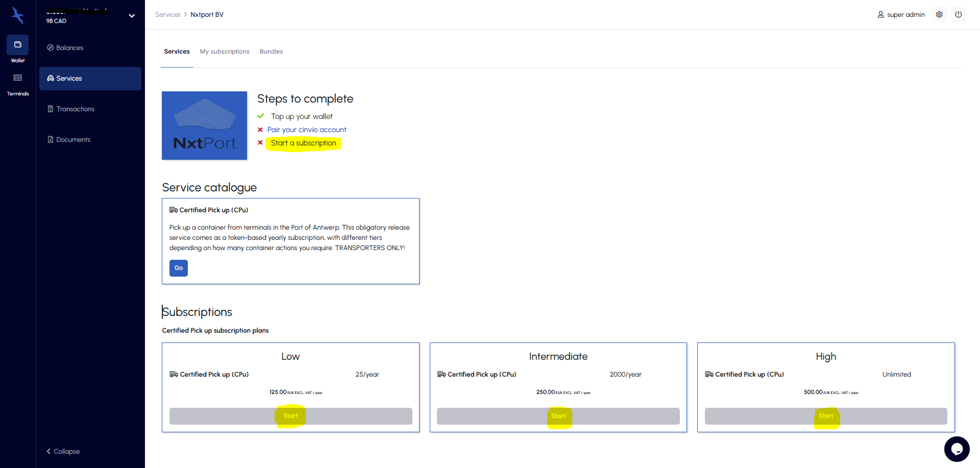Click the Services breadcrumb link
The width and height of the screenshot is (980, 468).
click(x=168, y=15)
